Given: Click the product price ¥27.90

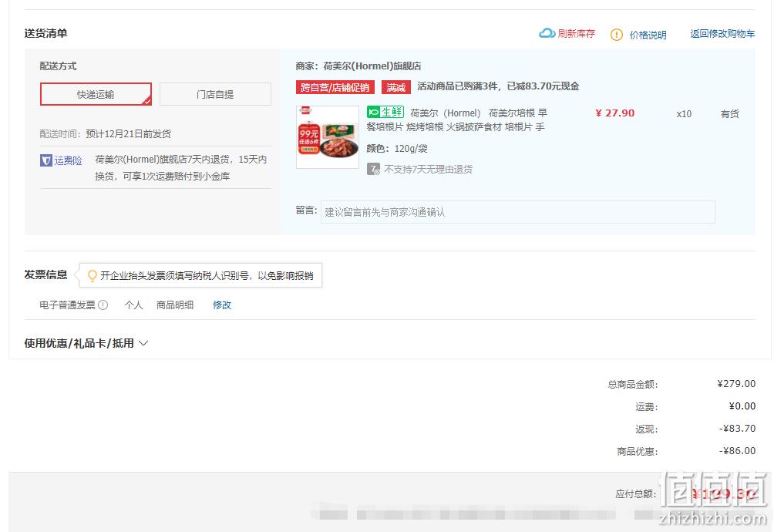Looking at the screenshot, I should tap(615, 113).
